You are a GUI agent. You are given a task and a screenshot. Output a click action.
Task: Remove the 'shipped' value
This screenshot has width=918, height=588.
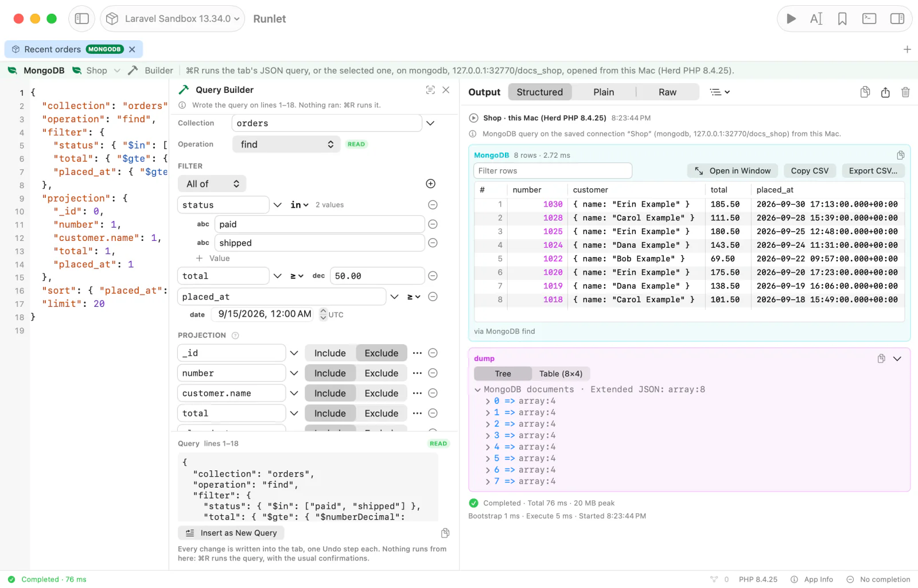[433, 243]
